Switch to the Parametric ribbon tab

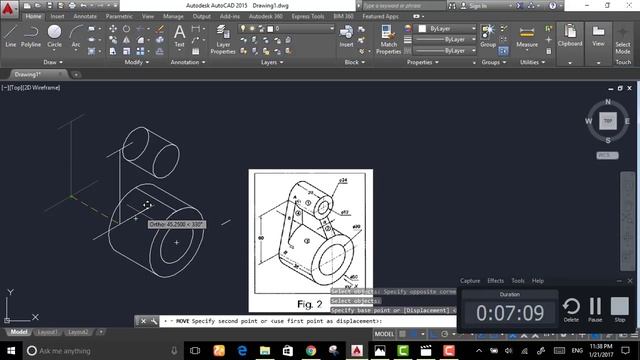pyautogui.click(x=119, y=16)
